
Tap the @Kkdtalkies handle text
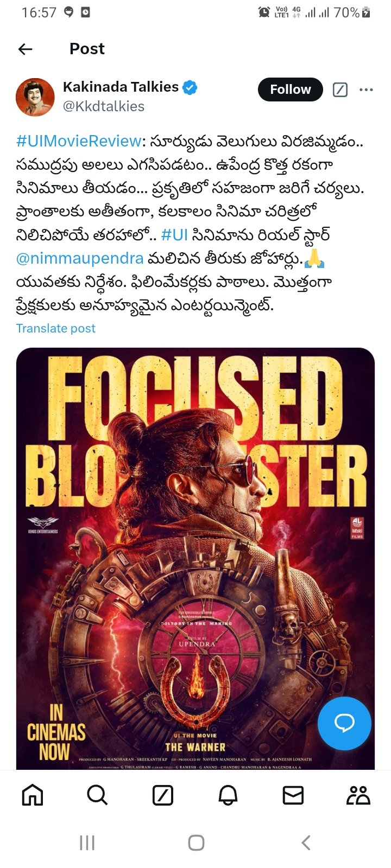(x=103, y=106)
